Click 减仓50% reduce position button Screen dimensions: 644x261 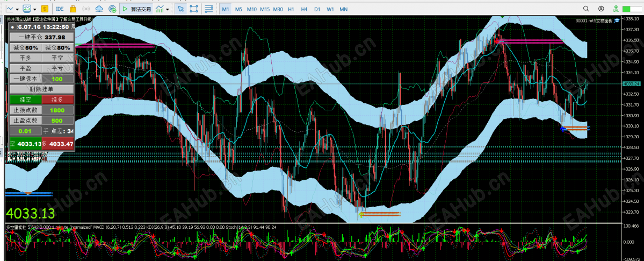pyautogui.click(x=25, y=48)
